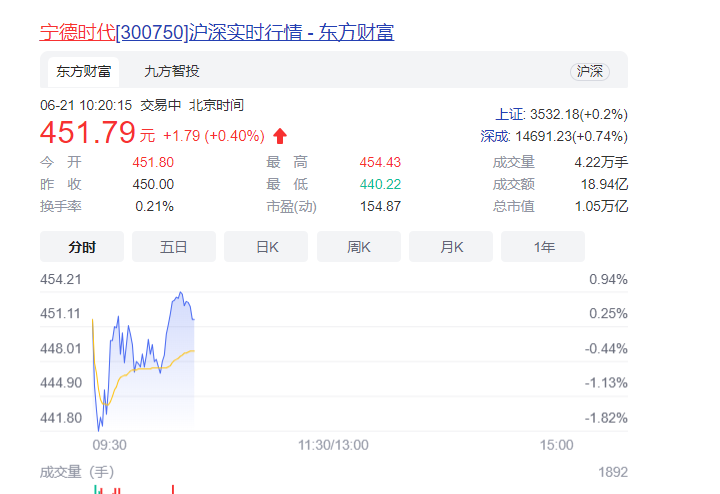Click the change value +1.79 (+0.40%)
Viewport: 720px width, 494px height.
214,136
